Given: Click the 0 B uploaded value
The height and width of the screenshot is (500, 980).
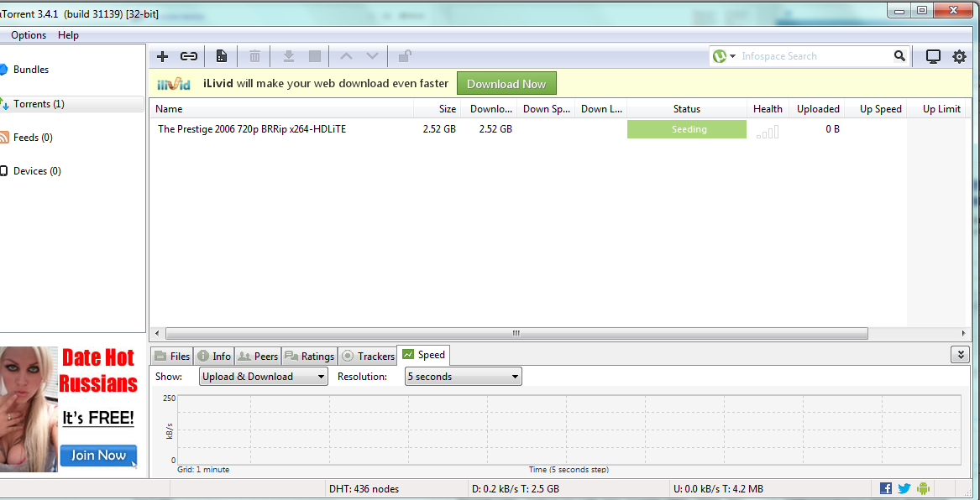Looking at the screenshot, I should point(832,129).
